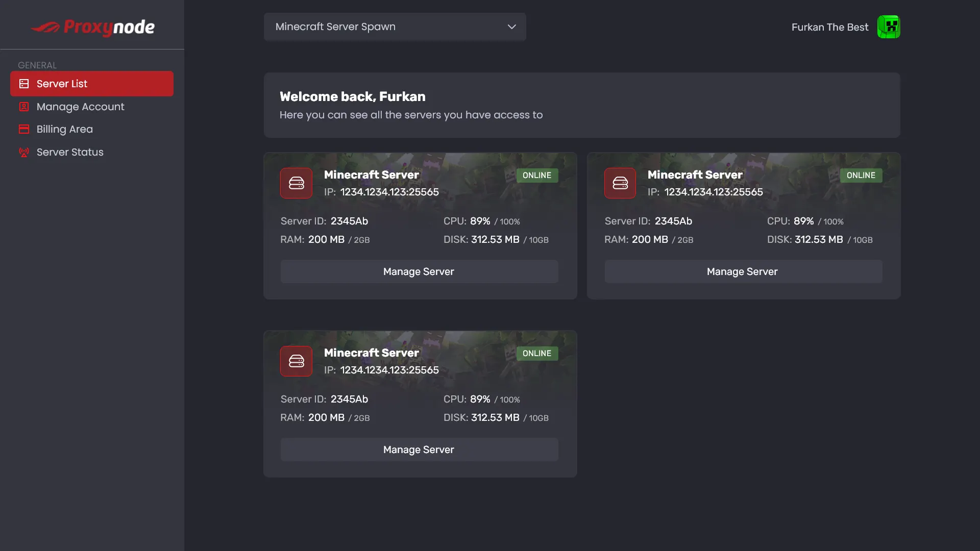Open the Furkan The Best user menu
Viewport: 980px width, 551px height.
point(829,27)
